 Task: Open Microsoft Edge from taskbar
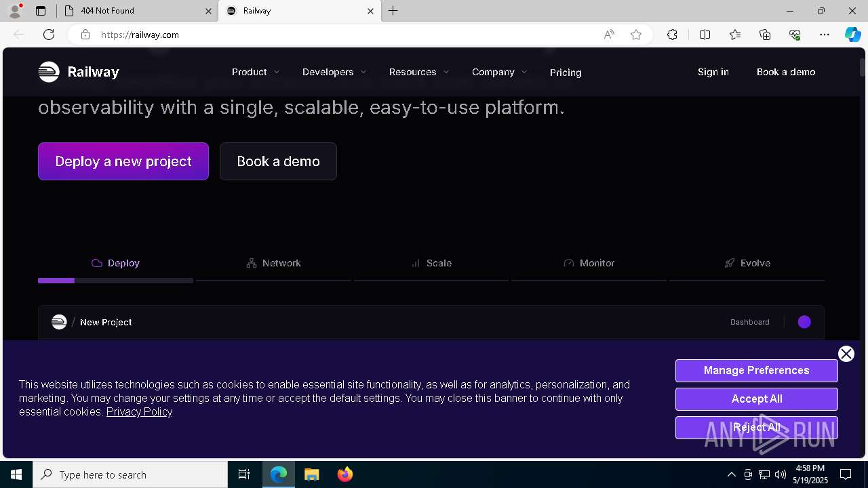pos(279,474)
